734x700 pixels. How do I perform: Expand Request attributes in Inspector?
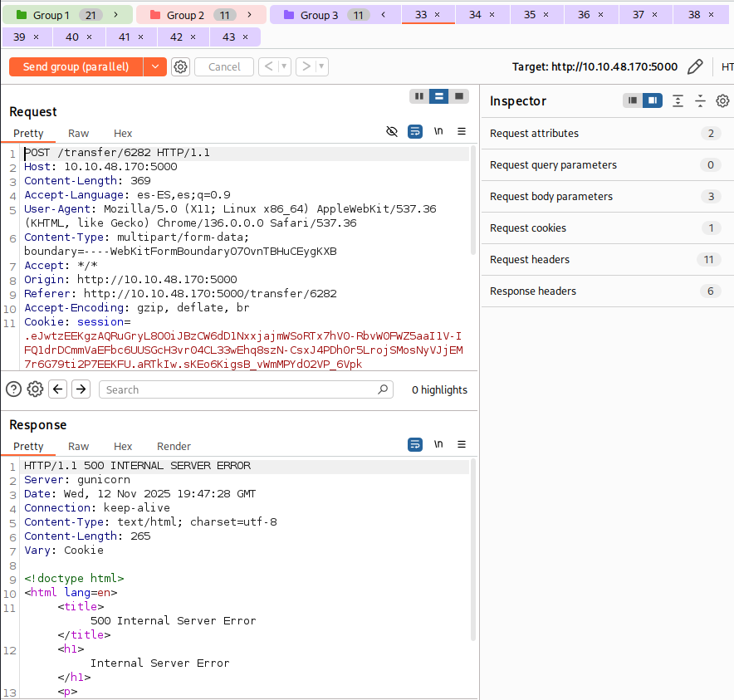click(x=608, y=134)
